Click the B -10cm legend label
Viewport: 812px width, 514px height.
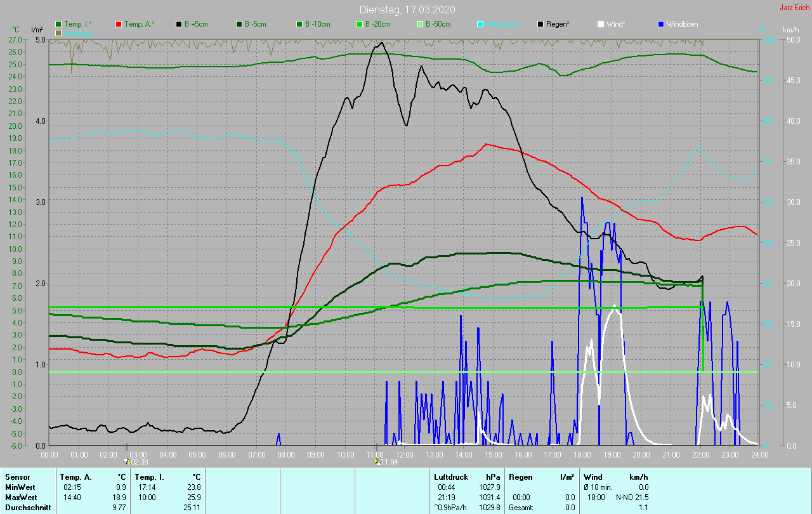[x=317, y=24]
